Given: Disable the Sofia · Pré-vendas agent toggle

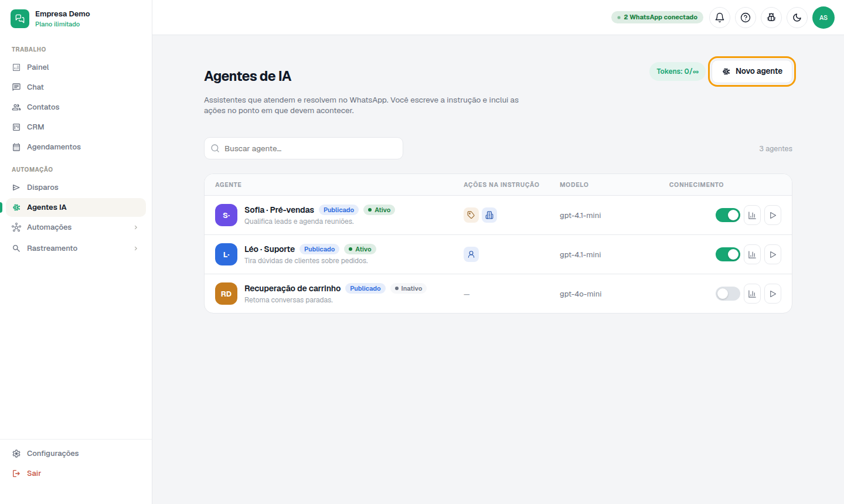Looking at the screenshot, I should (x=728, y=215).
